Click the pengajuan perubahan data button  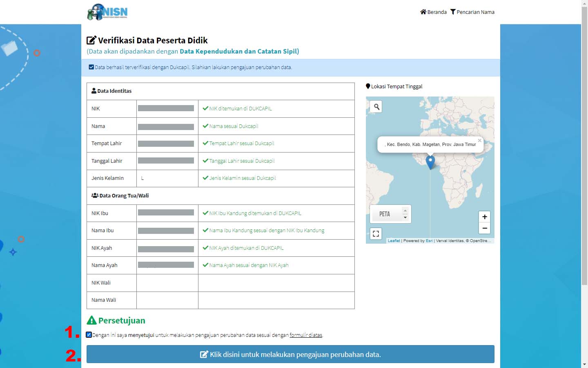[290, 354]
